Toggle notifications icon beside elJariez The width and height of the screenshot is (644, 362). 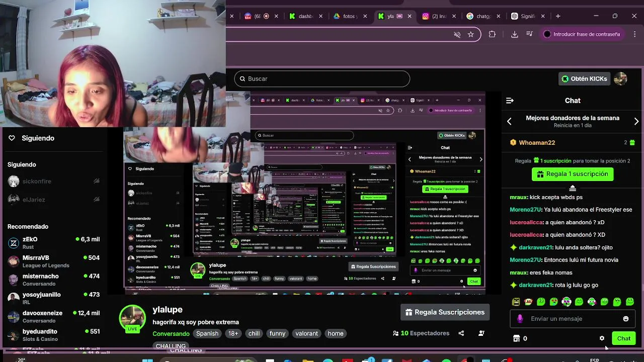[96, 200]
